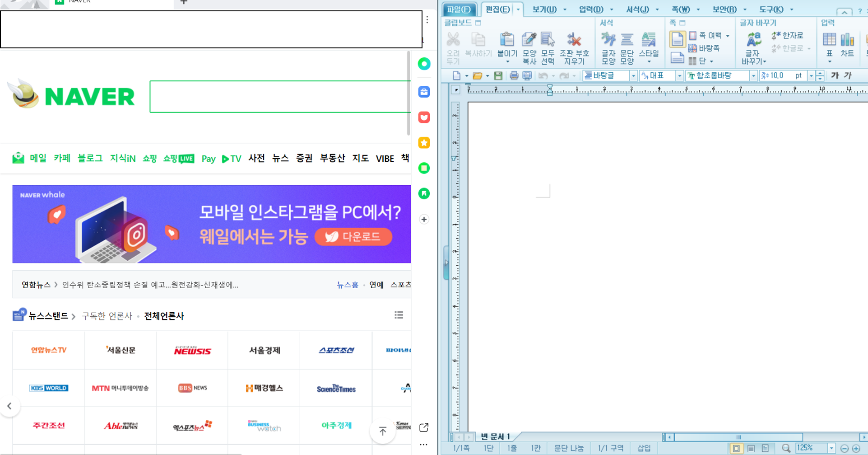Open the Edit (편집) tab
Viewport: 868px width, 455px height.
[x=497, y=9]
